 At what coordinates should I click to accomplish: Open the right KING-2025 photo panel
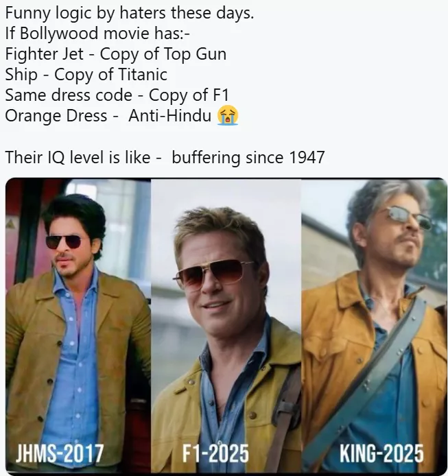click(374, 325)
